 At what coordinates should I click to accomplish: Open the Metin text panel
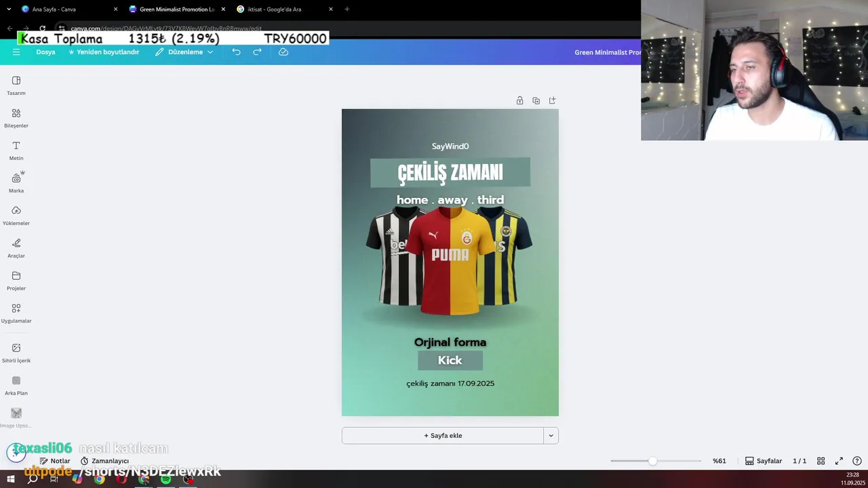coord(16,150)
